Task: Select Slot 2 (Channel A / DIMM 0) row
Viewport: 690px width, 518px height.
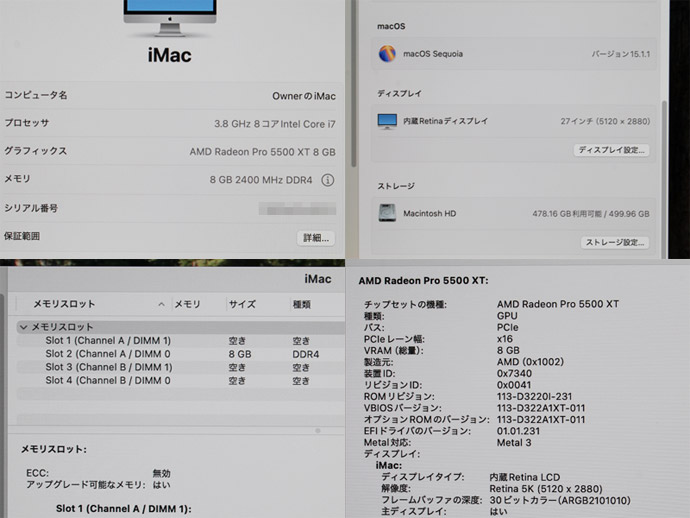Action: point(180,354)
